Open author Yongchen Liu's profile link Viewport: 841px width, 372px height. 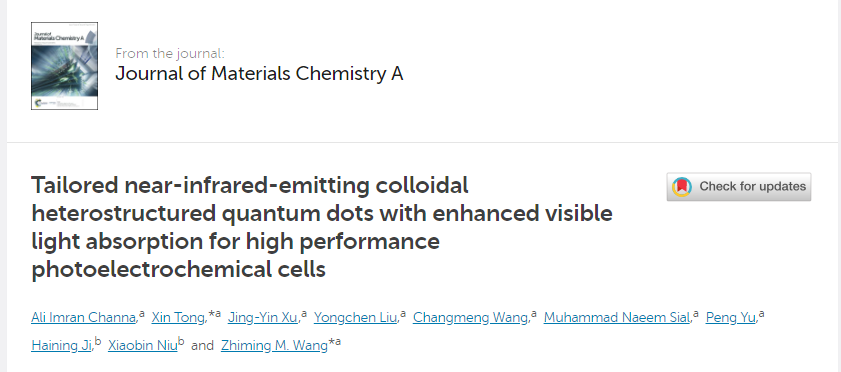point(356,318)
